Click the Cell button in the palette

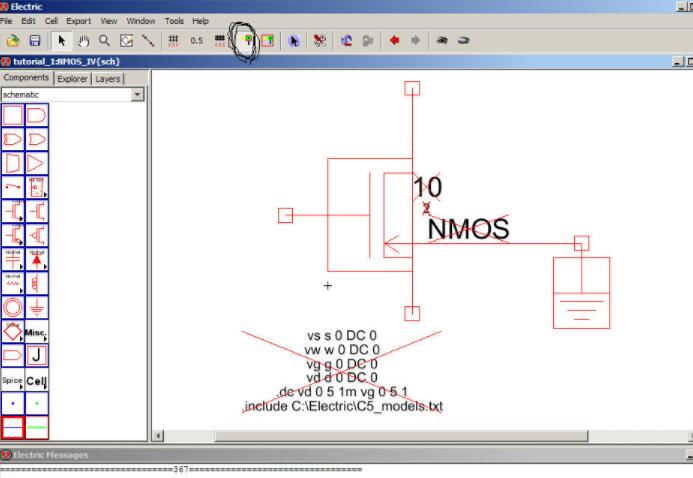pos(37,381)
